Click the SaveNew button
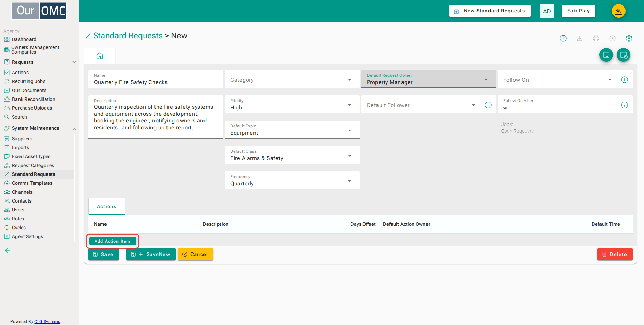Viewport: 644px width, 325px height. click(151, 254)
